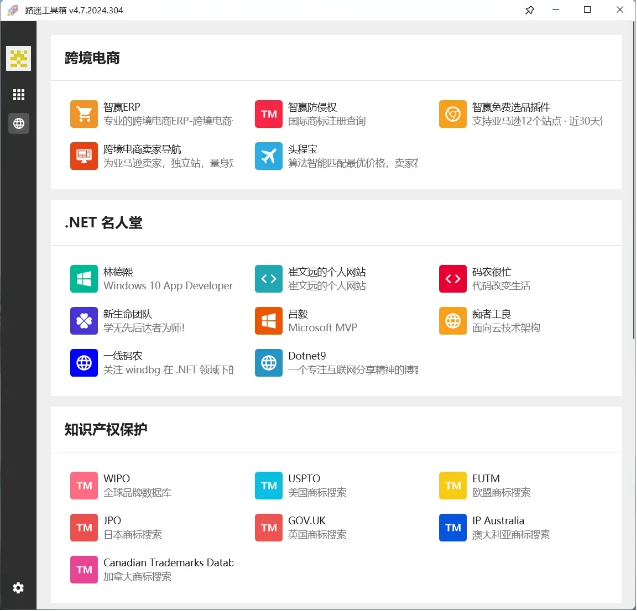Screen dimensions: 637x611
Task: Visit the IP Australia link title
Action: pos(498,521)
